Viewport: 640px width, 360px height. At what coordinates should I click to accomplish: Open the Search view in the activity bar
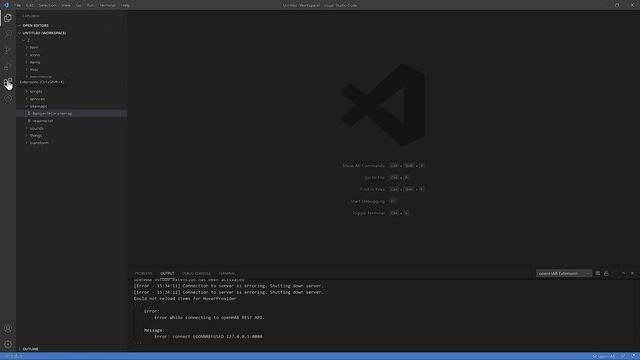8,34
